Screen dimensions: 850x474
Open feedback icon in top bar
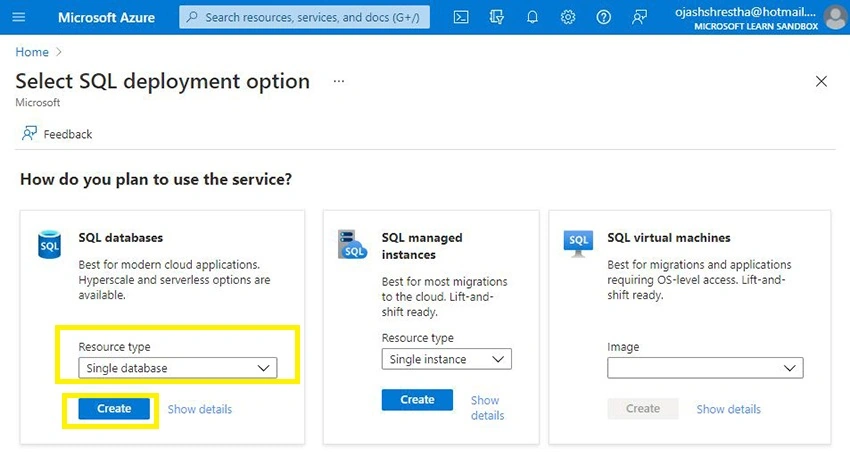coord(639,17)
